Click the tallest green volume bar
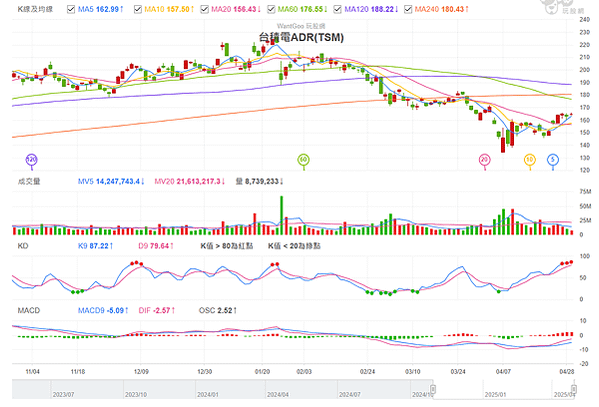The width and height of the screenshot is (599, 407). click(282, 215)
